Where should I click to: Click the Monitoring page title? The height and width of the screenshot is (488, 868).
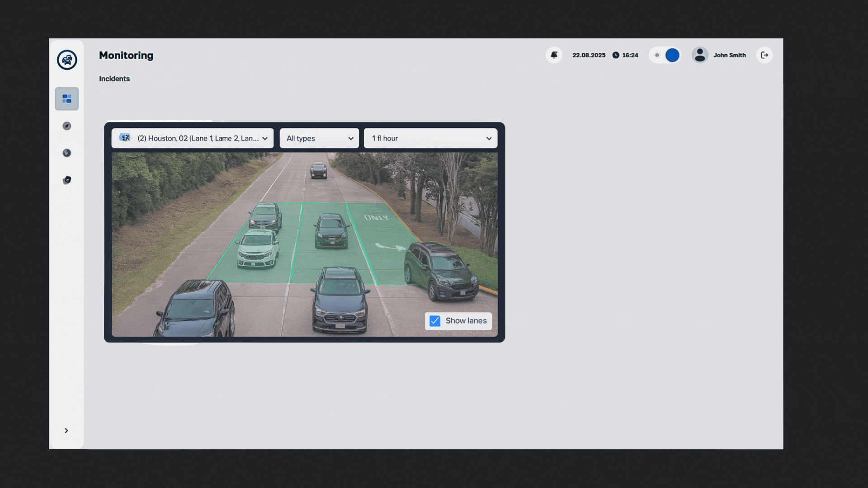[126, 55]
